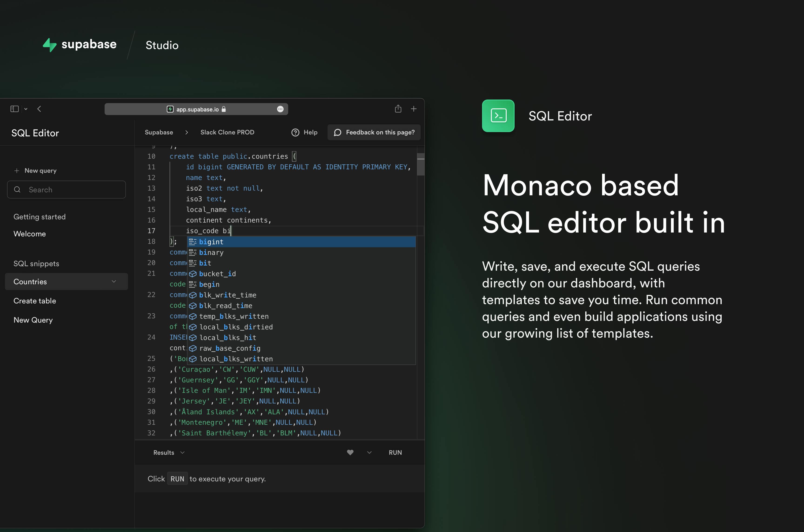Open the Welcome page item
The image size is (804, 532).
tap(30, 234)
